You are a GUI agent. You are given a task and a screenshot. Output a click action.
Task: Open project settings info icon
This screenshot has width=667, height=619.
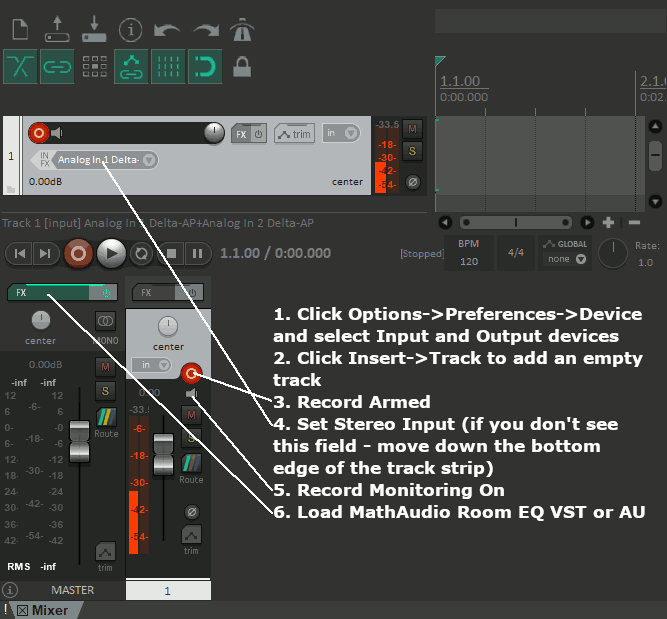click(130, 30)
